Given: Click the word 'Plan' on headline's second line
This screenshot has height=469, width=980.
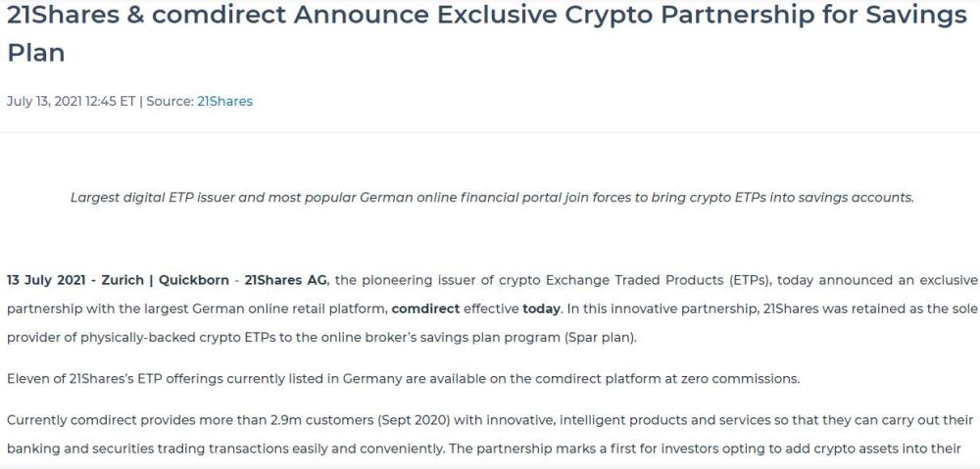Looking at the screenshot, I should coord(36,52).
